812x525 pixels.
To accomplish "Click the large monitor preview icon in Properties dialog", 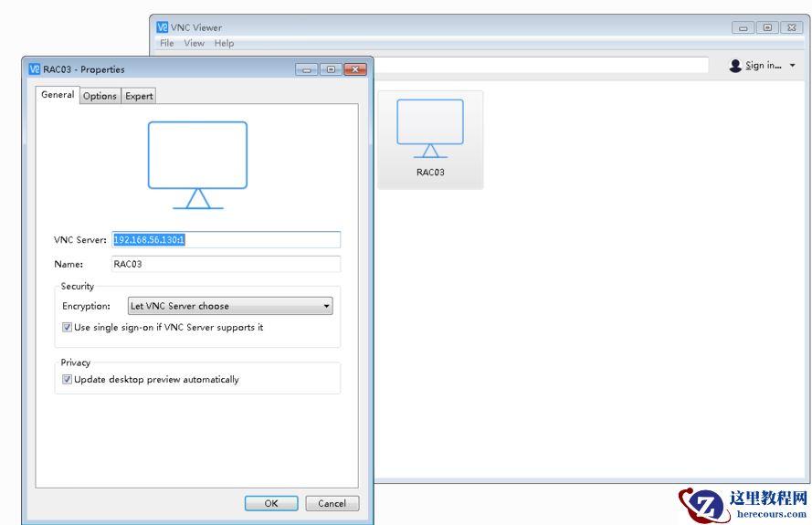I will [198, 165].
